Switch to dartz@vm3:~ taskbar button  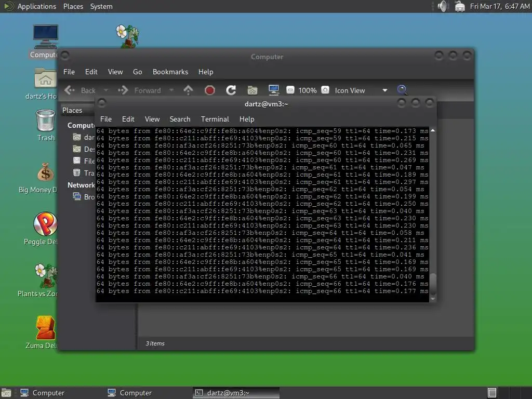[236, 393]
